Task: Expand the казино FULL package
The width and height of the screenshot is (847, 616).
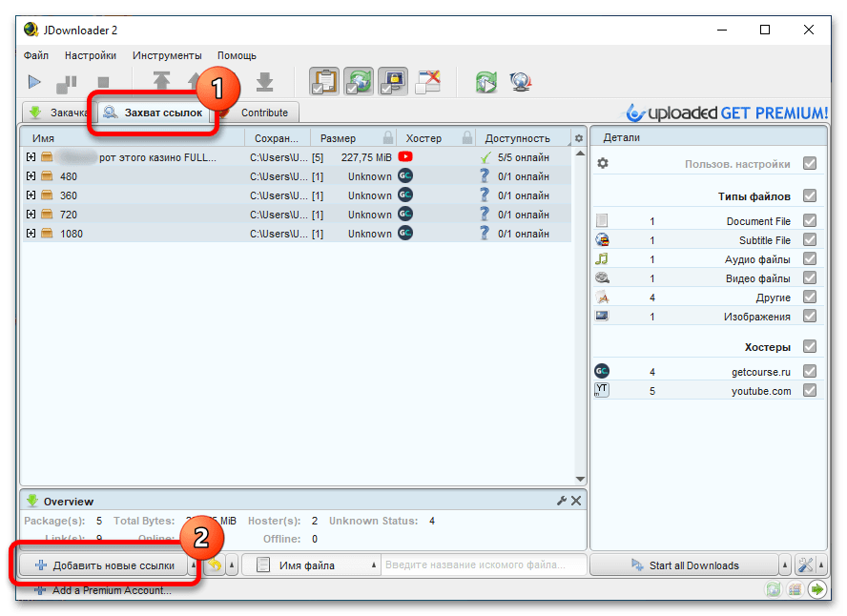Action: tap(31, 156)
